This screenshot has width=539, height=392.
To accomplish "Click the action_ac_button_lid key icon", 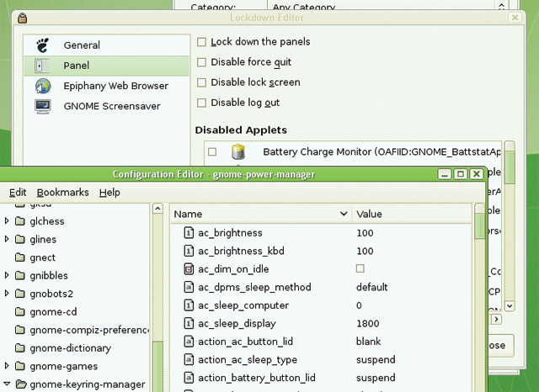I will pos(189,342).
